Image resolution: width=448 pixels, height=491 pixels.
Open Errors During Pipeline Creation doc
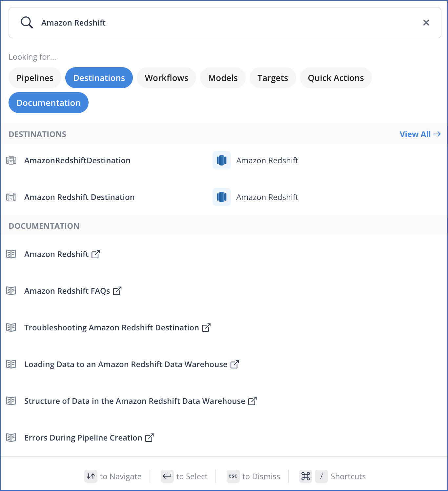pyautogui.click(x=83, y=438)
